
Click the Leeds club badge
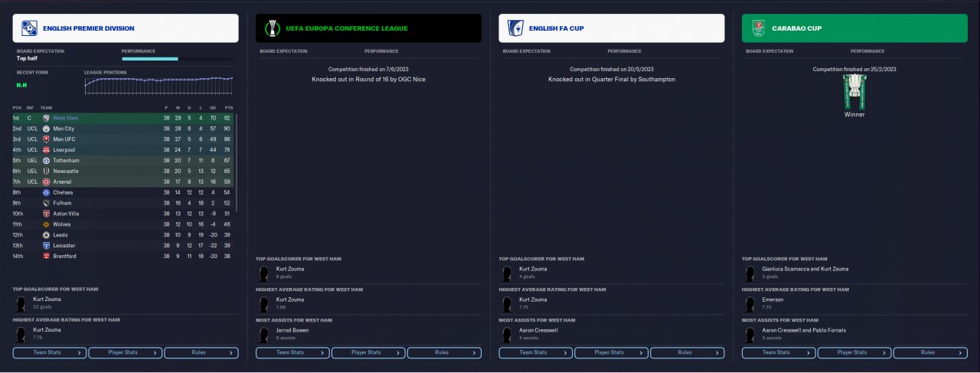(x=46, y=235)
